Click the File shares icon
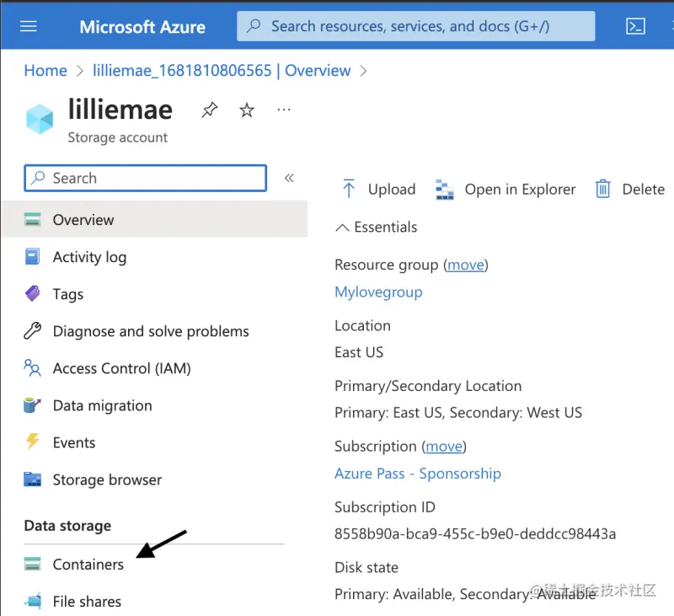 [x=33, y=601]
